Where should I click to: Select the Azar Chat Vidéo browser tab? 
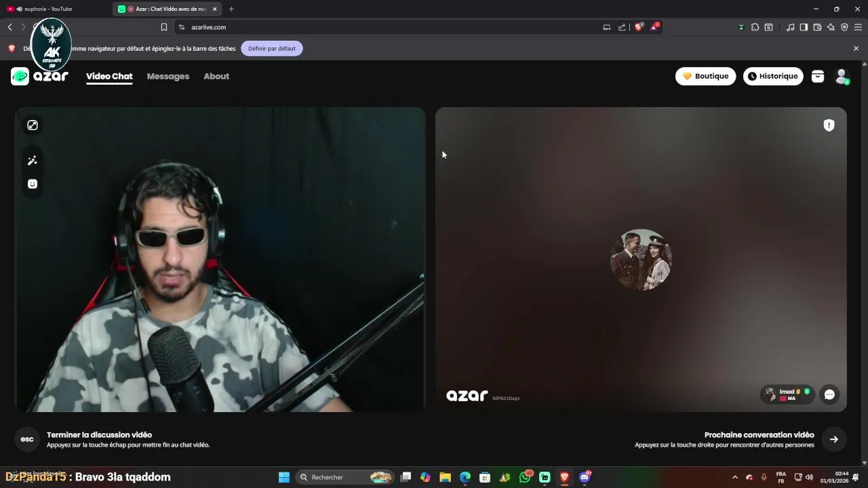pyautogui.click(x=166, y=9)
